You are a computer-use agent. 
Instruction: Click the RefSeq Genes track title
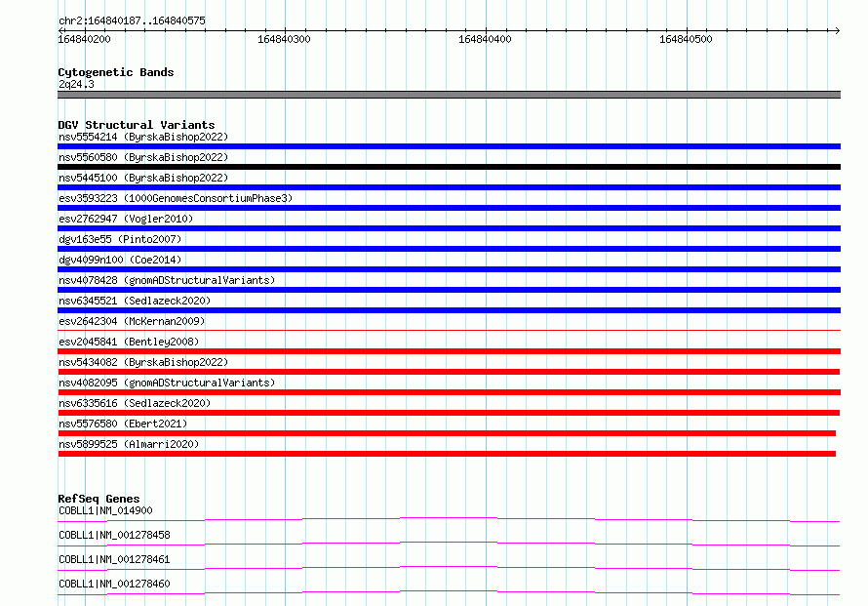click(x=99, y=499)
